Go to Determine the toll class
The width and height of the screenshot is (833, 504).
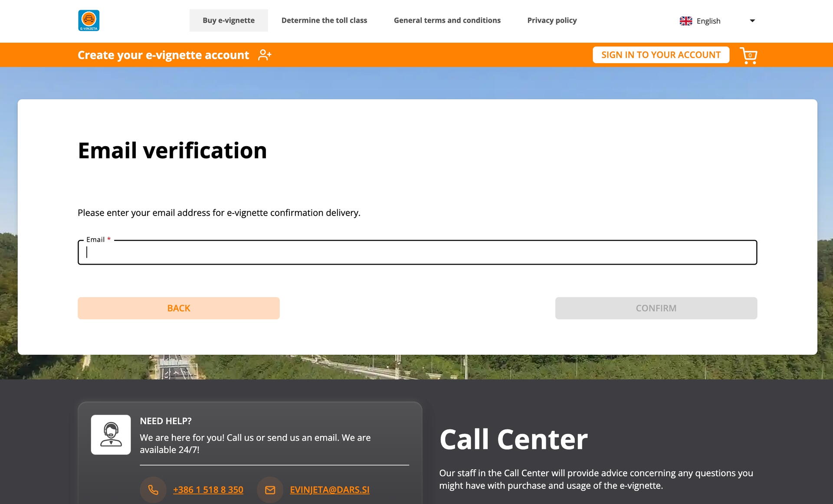(x=324, y=20)
